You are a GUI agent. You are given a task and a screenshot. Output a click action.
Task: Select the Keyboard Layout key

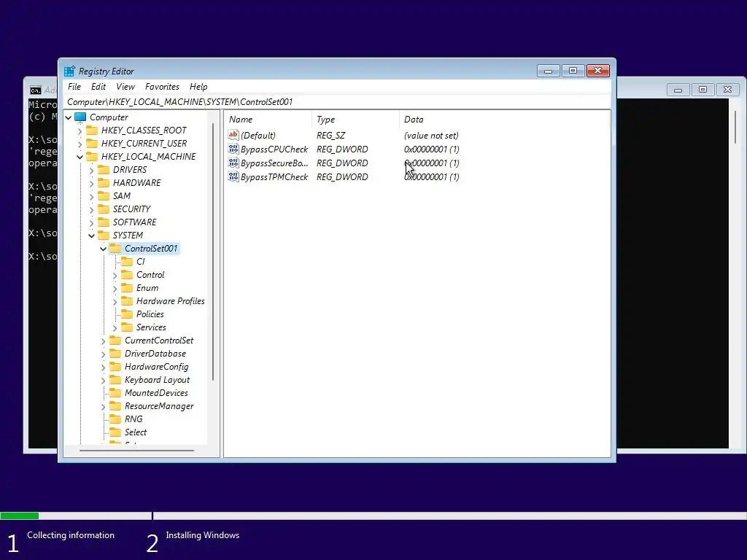coord(158,379)
